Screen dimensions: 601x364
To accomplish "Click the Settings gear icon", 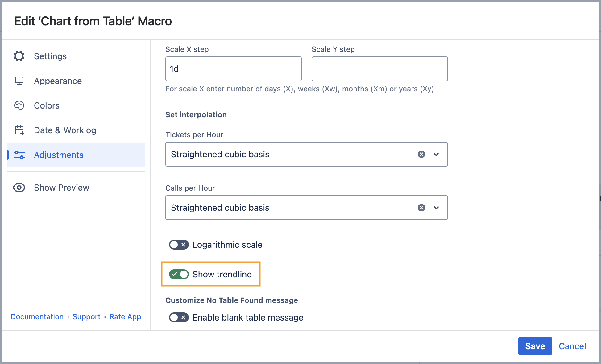I will pos(19,56).
